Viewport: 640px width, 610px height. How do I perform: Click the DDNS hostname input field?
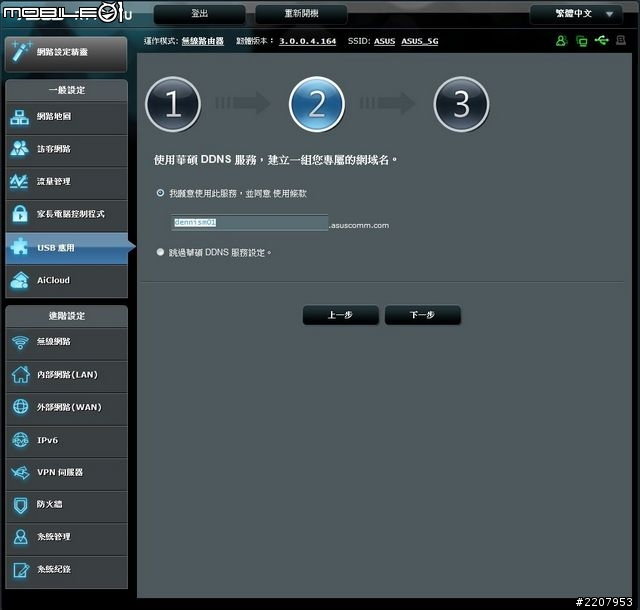tap(249, 223)
